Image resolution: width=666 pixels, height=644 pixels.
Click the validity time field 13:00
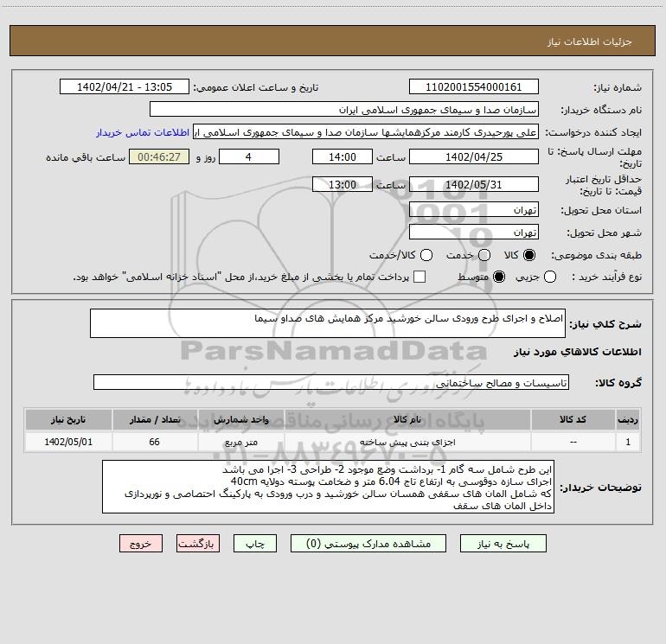[343, 185]
